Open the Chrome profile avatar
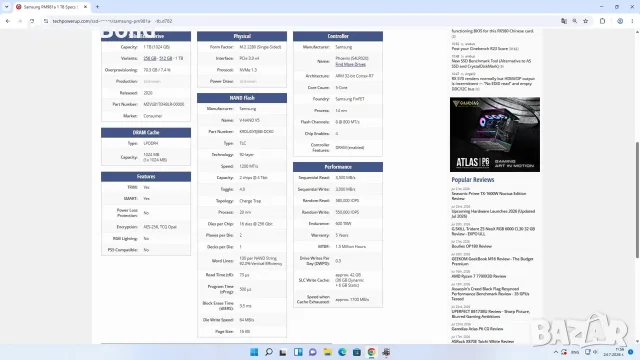640x360 pixels. [x=620, y=21]
